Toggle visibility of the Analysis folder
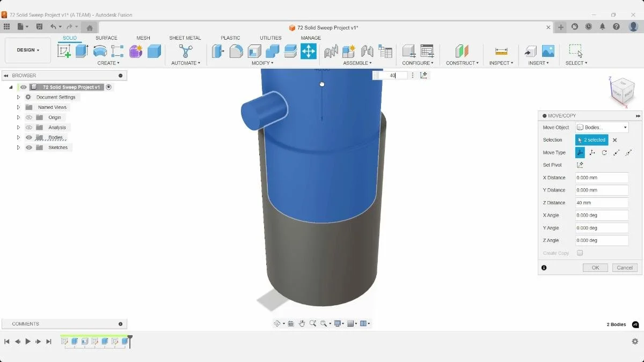The image size is (644, 362). pyautogui.click(x=29, y=128)
